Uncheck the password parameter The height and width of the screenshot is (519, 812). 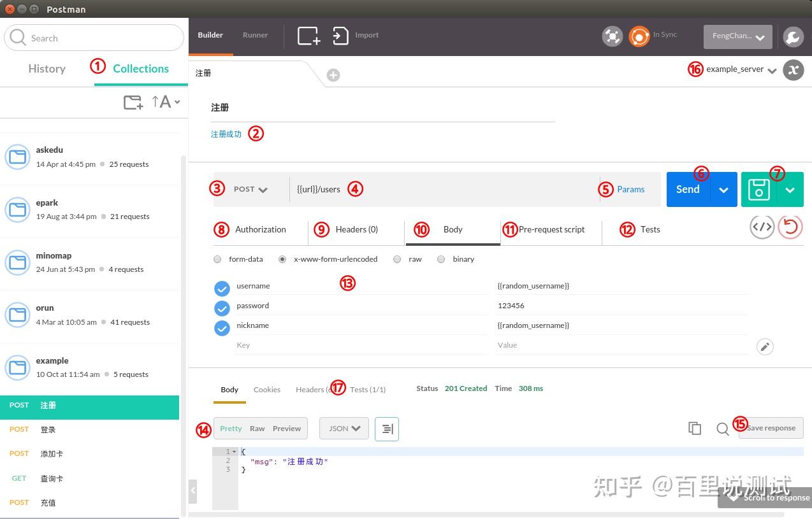tap(222, 308)
